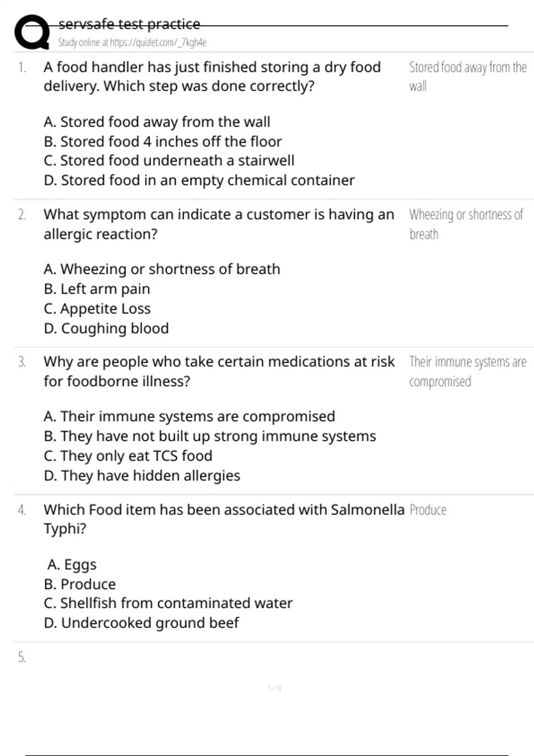Select the 'Eggs' answer option
The height and width of the screenshot is (756, 534).
point(72,564)
